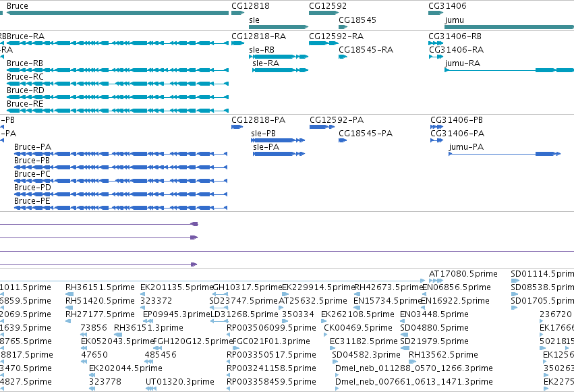Select the Bruce-RB transcript label

25,63
